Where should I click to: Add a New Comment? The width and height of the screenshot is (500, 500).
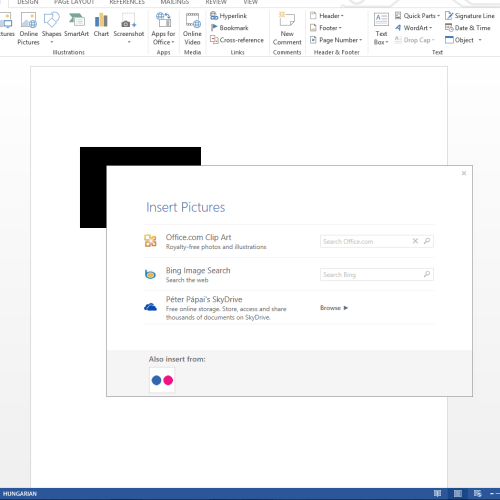(287, 29)
